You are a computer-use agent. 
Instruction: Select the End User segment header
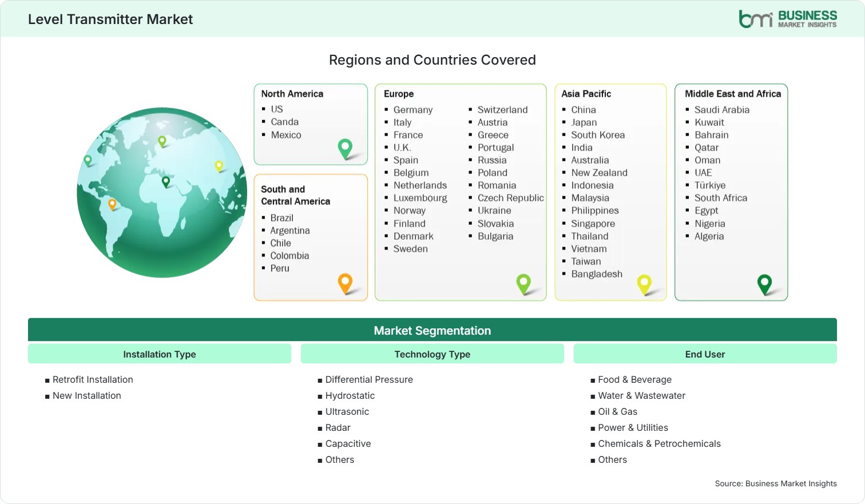[x=705, y=354]
